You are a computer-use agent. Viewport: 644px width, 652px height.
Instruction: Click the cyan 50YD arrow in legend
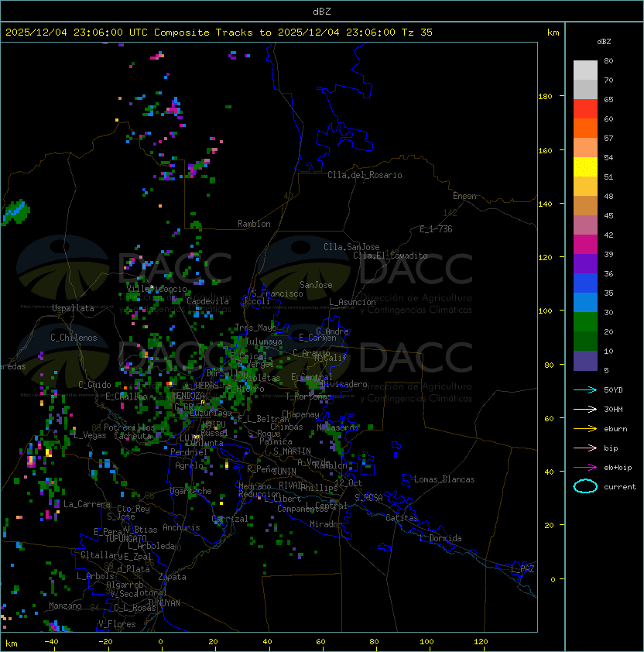(585, 390)
